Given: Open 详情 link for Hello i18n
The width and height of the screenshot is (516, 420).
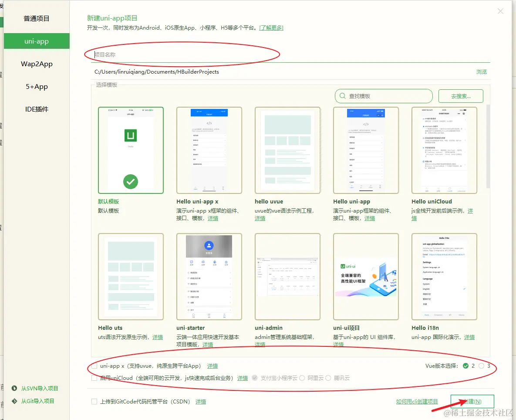Looking at the screenshot, I should point(469,337).
